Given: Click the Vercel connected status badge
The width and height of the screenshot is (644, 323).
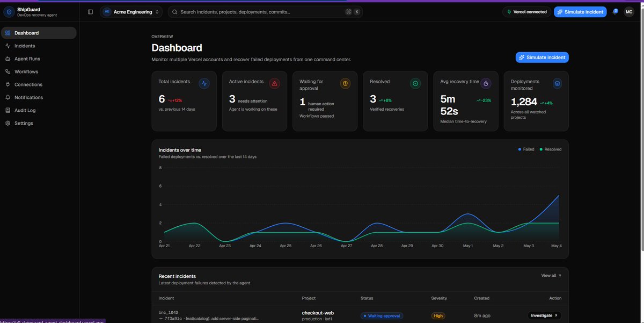Looking at the screenshot, I should click(x=526, y=12).
